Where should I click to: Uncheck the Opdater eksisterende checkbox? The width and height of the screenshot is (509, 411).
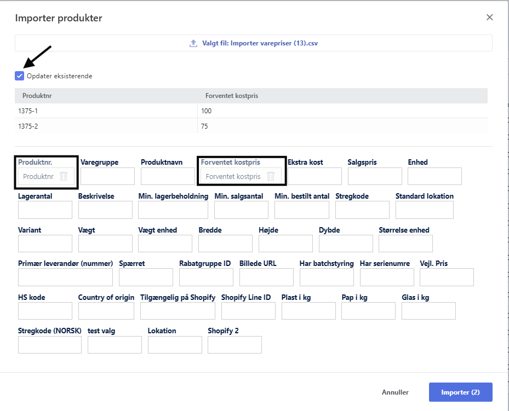coord(19,76)
